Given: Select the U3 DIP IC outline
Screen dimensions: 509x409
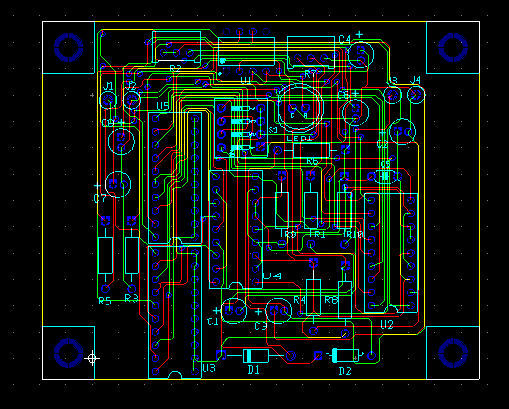Looking at the screenshot, I should click(x=175, y=312).
